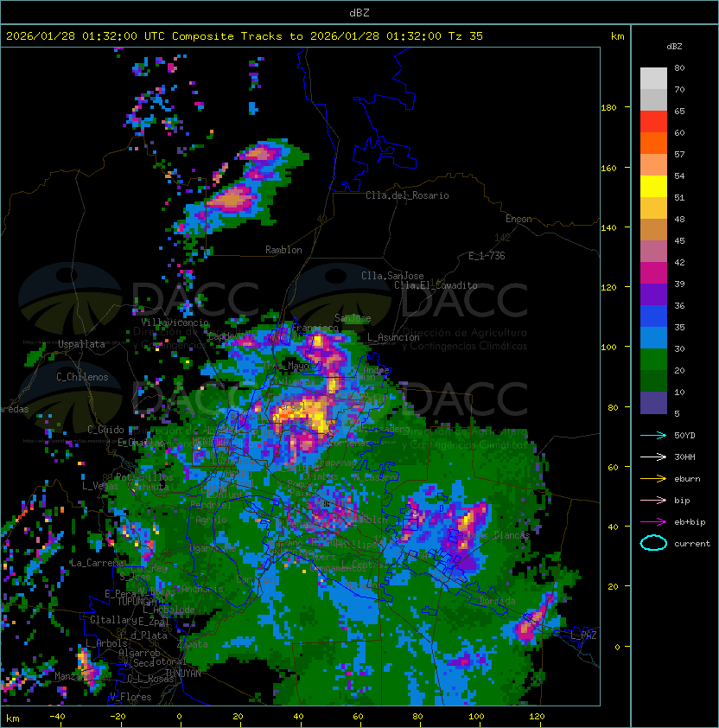This screenshot has height=728, width=719.
Task: Click the magenta eb+bip arrow in legend
Action: tap(653, 522)
